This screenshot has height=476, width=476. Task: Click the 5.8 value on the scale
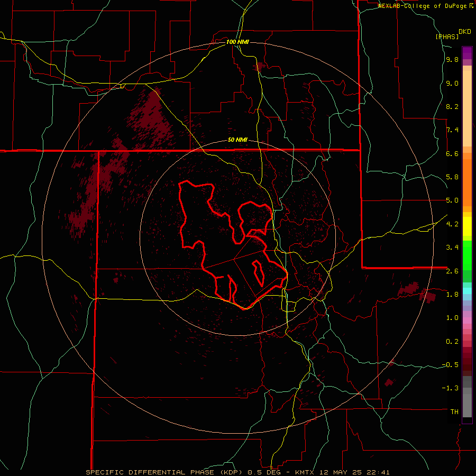pos(452,177)
